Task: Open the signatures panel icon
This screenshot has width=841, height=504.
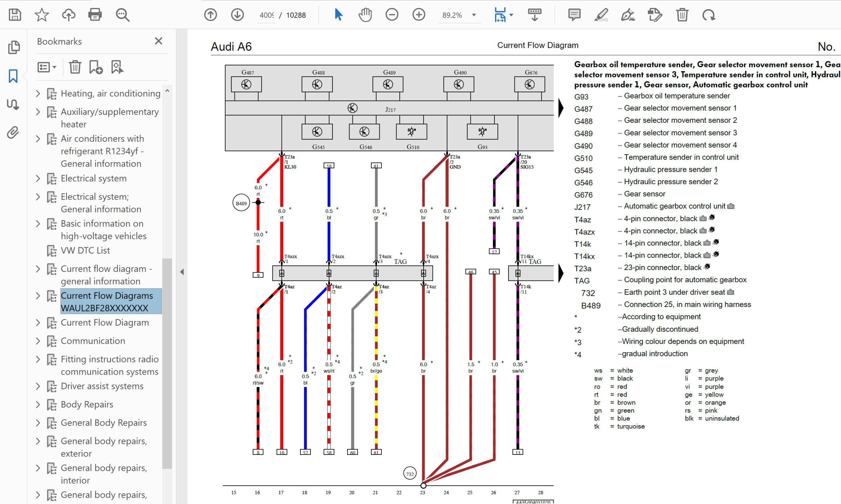Action: pos(13,104)
